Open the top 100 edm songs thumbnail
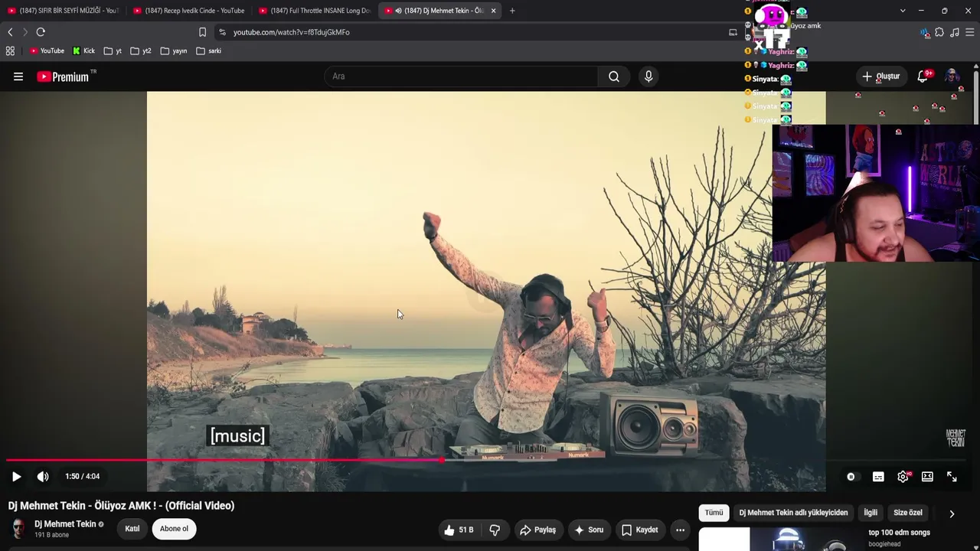This screenshot has height=551, width=980. 780,540
